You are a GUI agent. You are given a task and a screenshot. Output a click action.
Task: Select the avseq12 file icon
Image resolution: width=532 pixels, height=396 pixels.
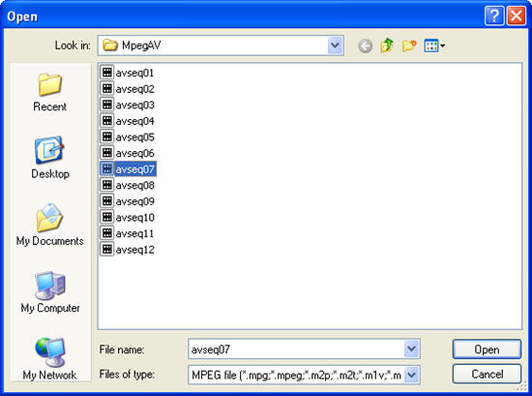[x=106, y=249]
